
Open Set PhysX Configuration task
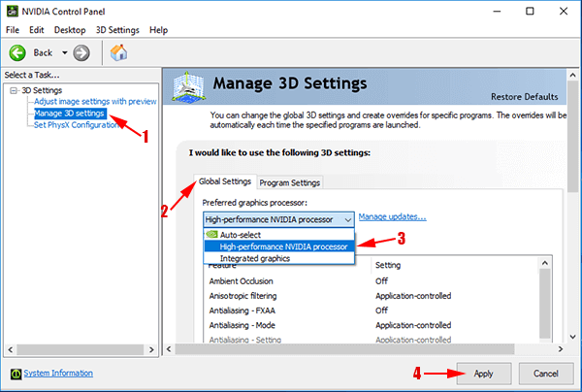[77, 125]
